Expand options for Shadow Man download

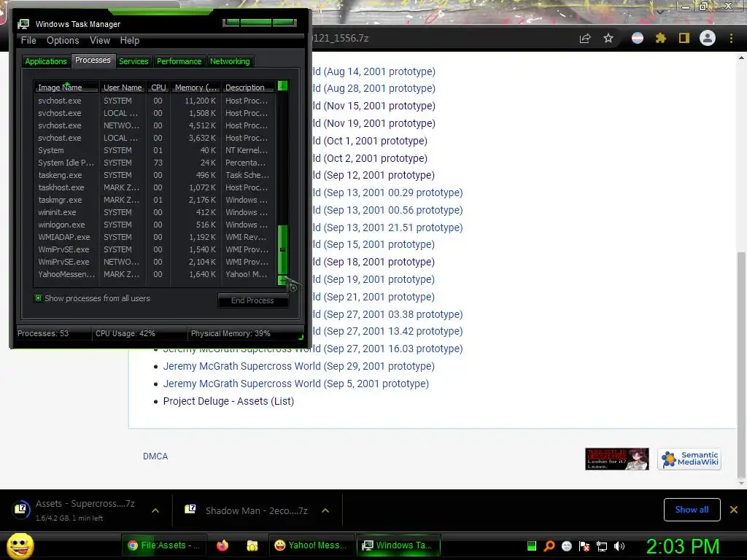pos(325,510)
